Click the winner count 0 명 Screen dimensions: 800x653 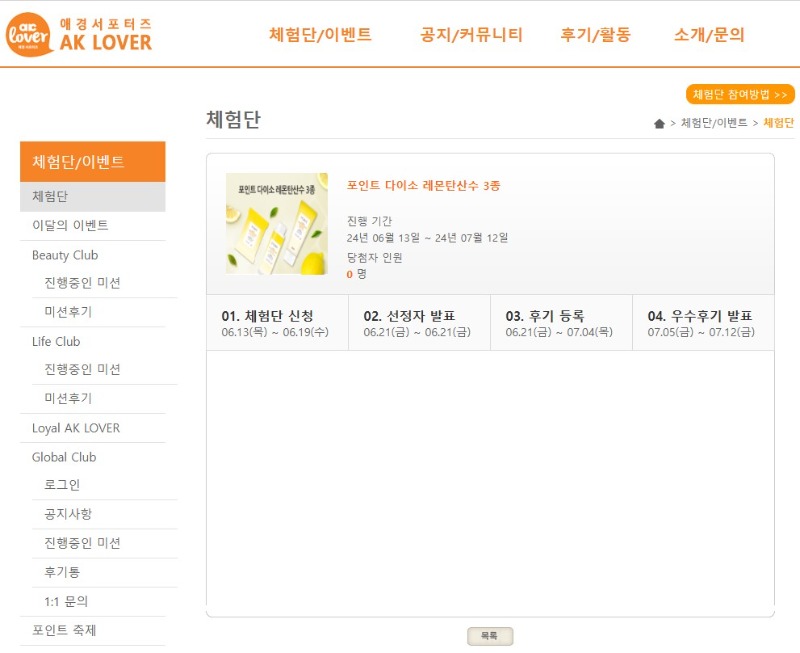point(356,274)
